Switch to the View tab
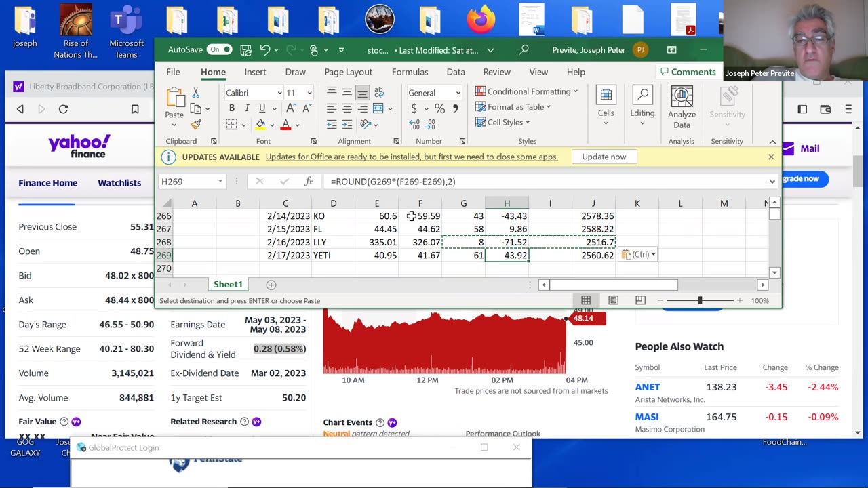Image resolution: width=868 pixels, height=488 pixels. coord(538,72)
